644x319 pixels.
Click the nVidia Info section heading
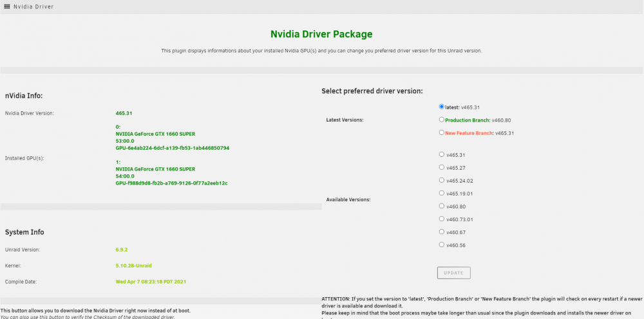point(24,96)
